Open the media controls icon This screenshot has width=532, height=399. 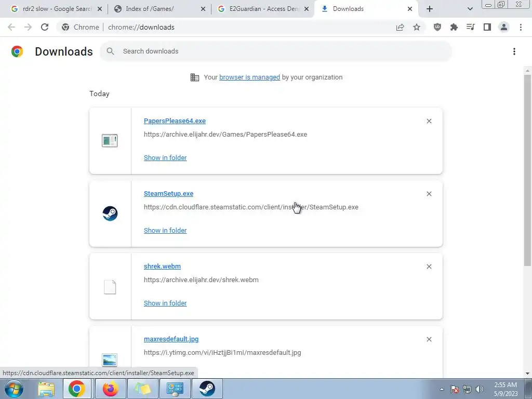471,27
